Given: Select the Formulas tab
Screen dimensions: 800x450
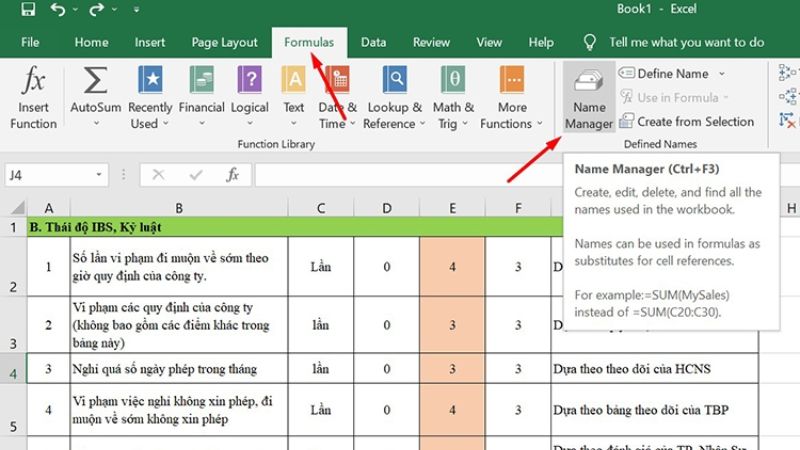Looking at the screenshot, I should [x=309, y=42].
